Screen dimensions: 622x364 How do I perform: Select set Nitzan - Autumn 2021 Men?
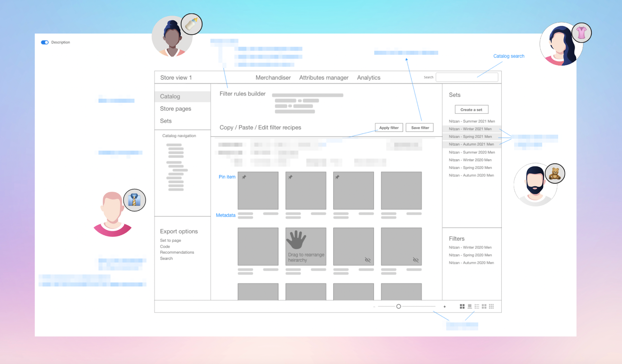[x=472, y=144]
